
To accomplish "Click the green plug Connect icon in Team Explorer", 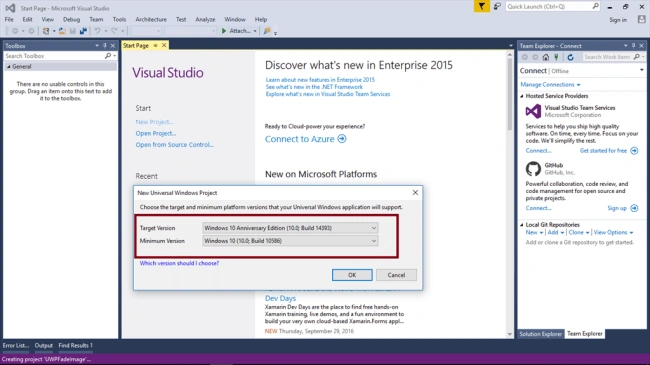I will point(556,57).
